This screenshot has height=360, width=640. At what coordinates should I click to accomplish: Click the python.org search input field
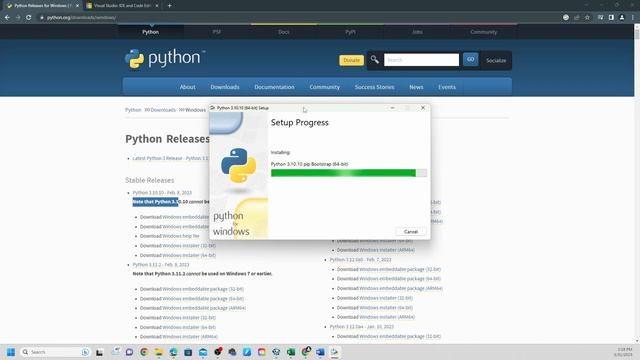click(x=421, y=60)
